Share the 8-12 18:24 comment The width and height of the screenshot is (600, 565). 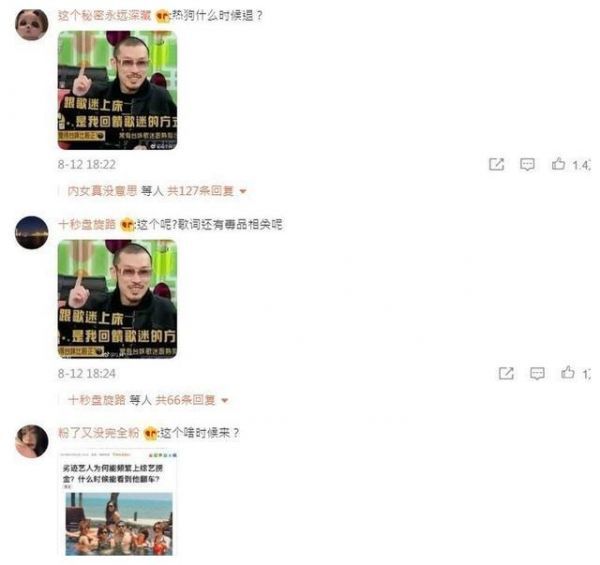click(506, 373)
